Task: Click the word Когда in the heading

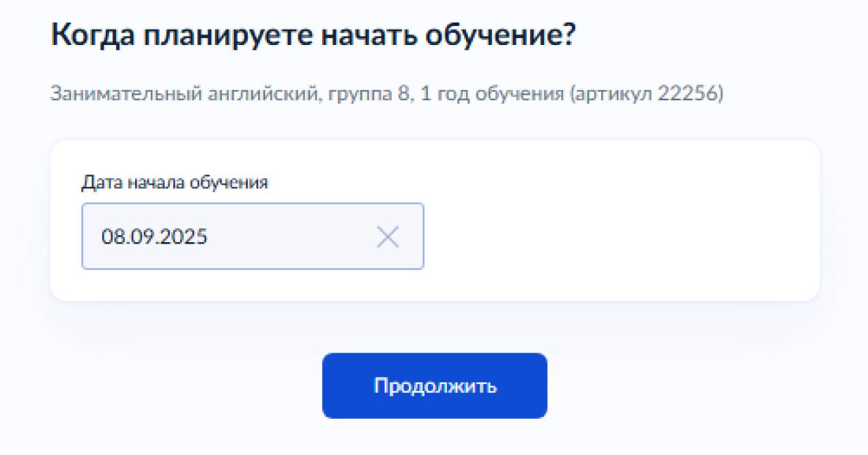Action: [x=91, y=35]
